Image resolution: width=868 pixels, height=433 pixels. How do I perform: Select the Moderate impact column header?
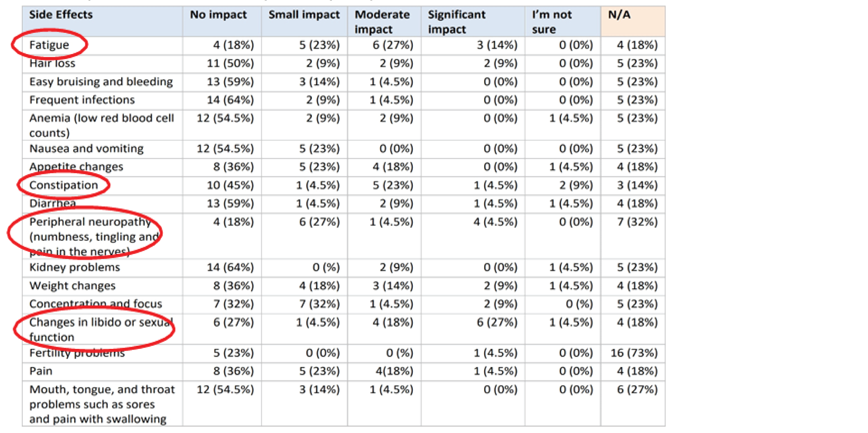[x=382, y=22]
